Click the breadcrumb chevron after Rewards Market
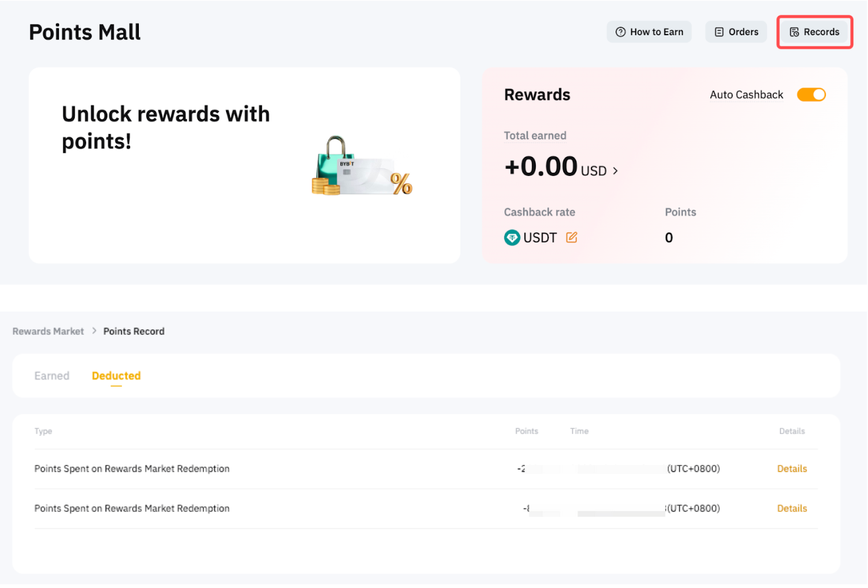This screenshot has height=588, width=868. pos(94,331)
